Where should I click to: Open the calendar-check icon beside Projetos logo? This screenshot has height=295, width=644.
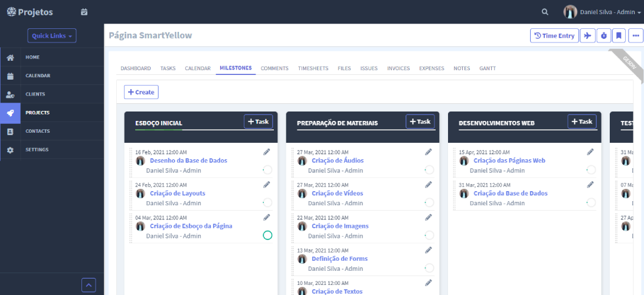click(x=84, y=12)
